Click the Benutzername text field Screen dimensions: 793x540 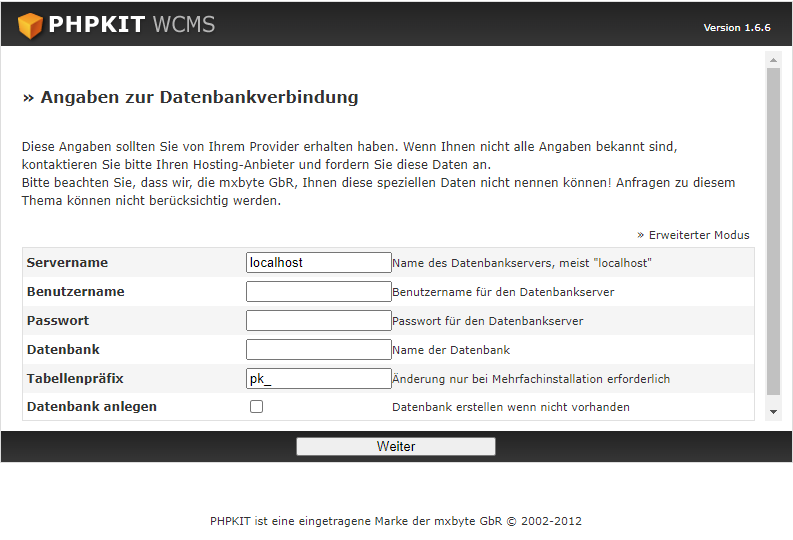[x=318, y=292]
